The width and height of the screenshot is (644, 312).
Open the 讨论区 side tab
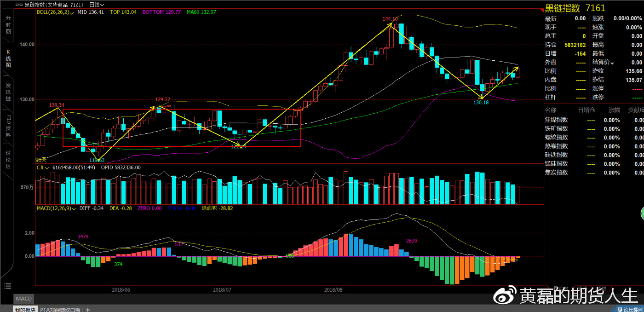click(8, 159)
